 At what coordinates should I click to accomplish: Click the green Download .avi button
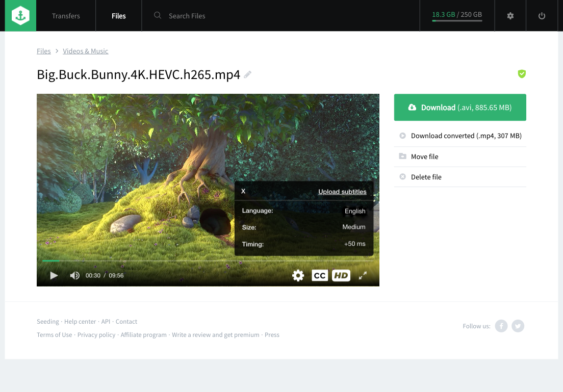(x=459, y=108)
